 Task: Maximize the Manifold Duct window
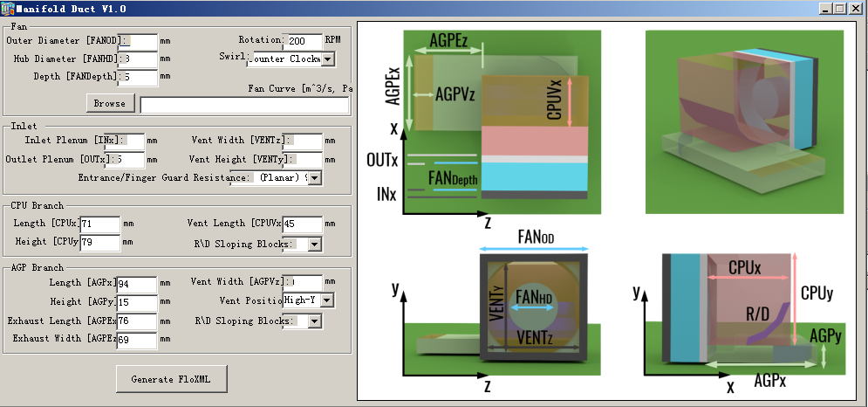840,9
